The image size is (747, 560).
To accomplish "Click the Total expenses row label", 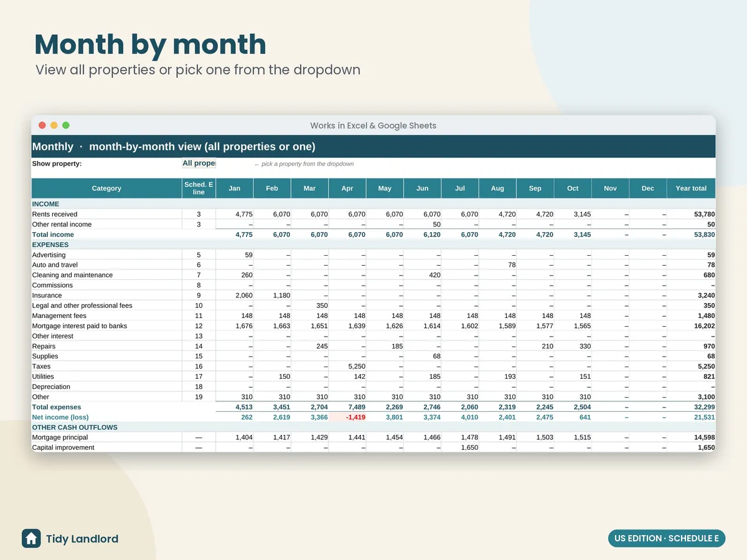I will [x=57, y=407].
